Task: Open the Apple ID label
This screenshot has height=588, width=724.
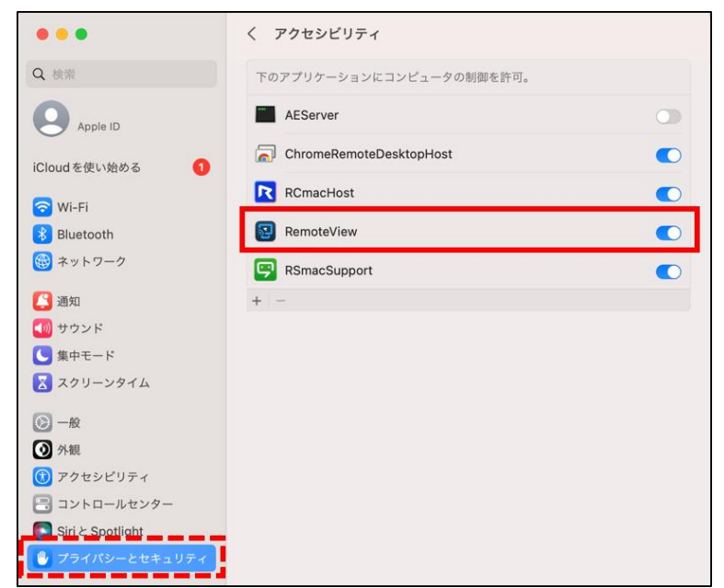Action: point(98,126)
